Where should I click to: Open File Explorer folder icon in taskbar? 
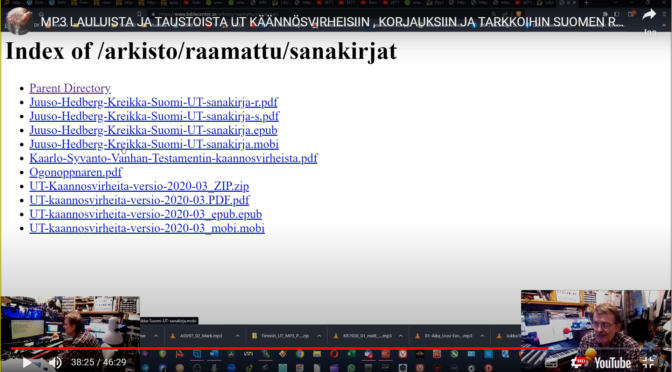coord(317,354)
